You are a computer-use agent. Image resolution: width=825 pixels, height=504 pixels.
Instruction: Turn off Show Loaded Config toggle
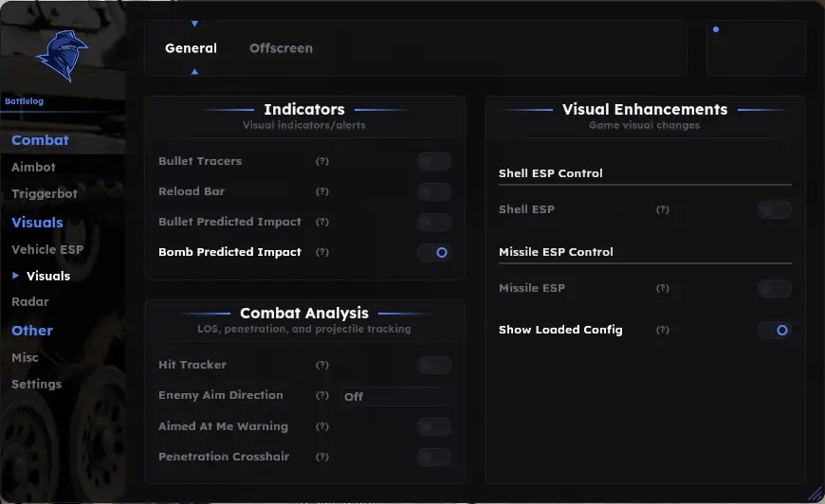click(775, 330)
